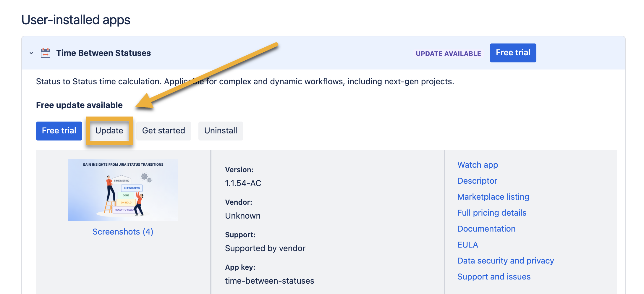Visit the Support and issues link
The image size is (644, 294).
[x=493, y=277]
